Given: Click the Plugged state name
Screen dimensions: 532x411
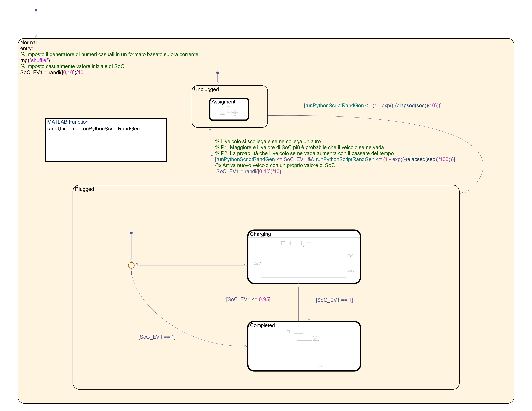Looking at the screenshot, I should (x=84, y=189).
